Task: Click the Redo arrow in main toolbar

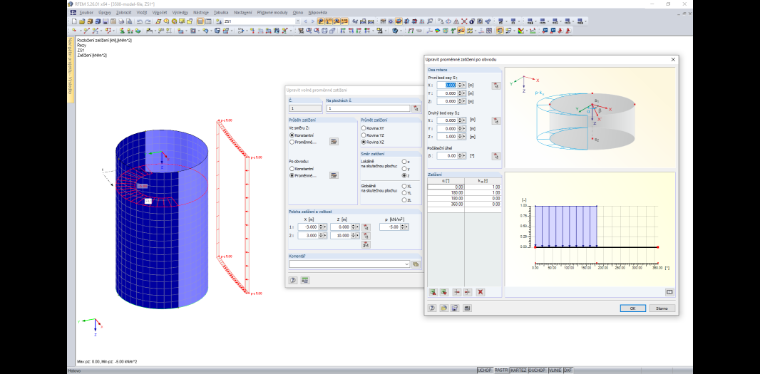Action: [x=147, y=21]
